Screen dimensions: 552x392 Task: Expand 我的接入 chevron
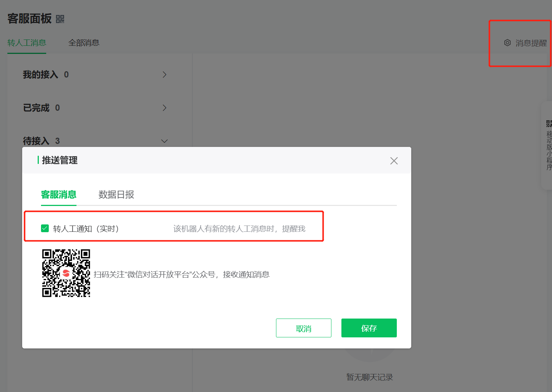[x=164, y=75]
